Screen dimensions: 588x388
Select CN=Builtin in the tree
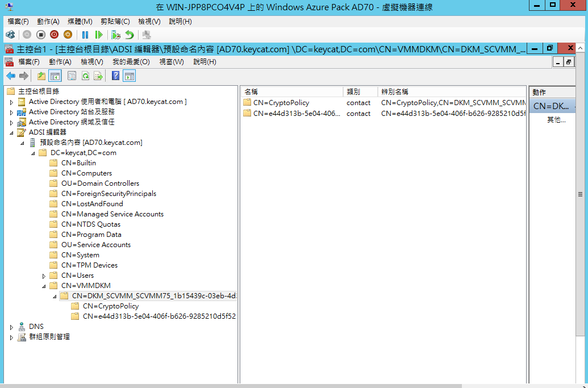78,163
